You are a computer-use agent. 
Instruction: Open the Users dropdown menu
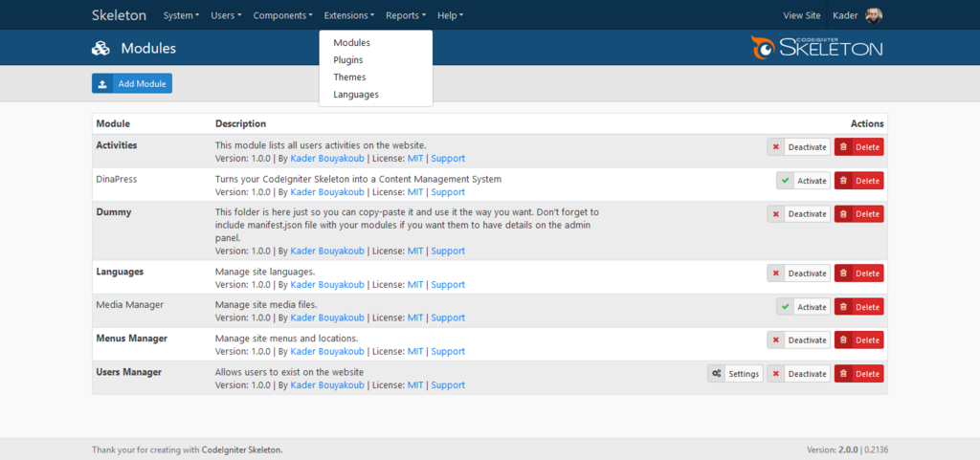click(x=226, y=15)
